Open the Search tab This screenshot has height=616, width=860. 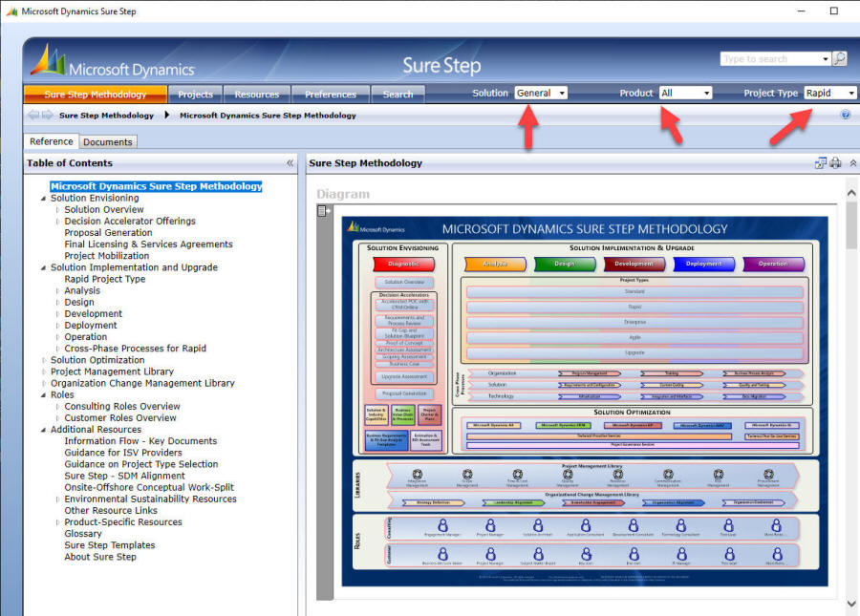click(x=398, y=95)
